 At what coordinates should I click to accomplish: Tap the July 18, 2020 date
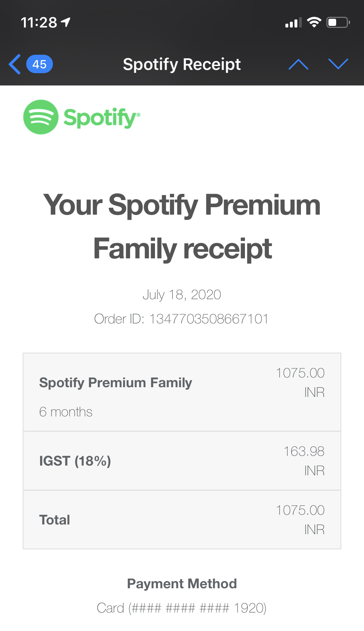182,295
